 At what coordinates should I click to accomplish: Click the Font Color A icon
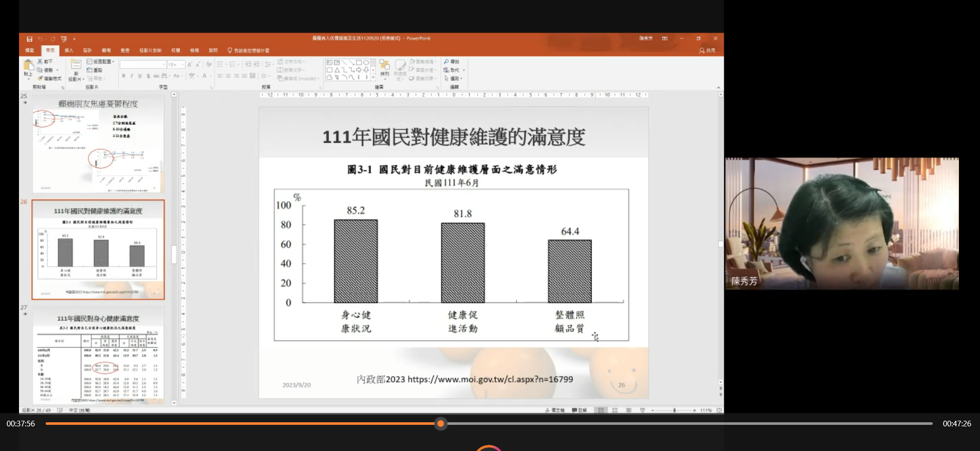tap(204, 76)
